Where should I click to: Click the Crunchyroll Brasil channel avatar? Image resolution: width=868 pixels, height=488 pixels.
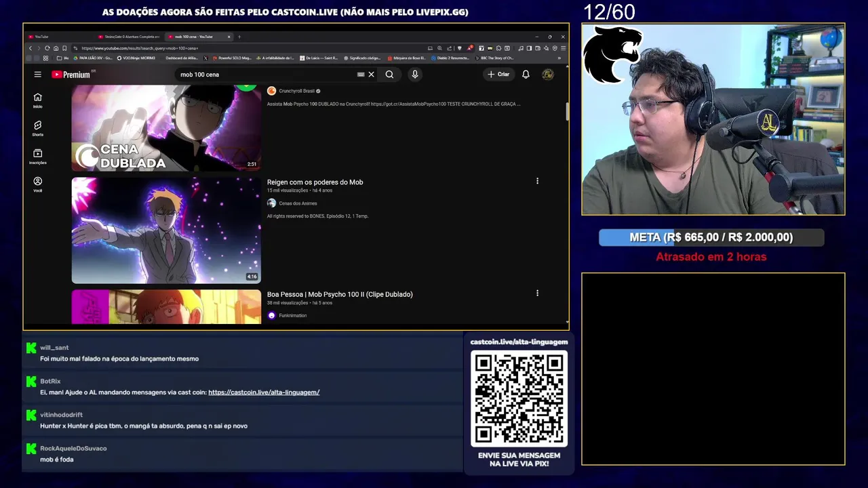pyautogui.click(x=271, y=91)
